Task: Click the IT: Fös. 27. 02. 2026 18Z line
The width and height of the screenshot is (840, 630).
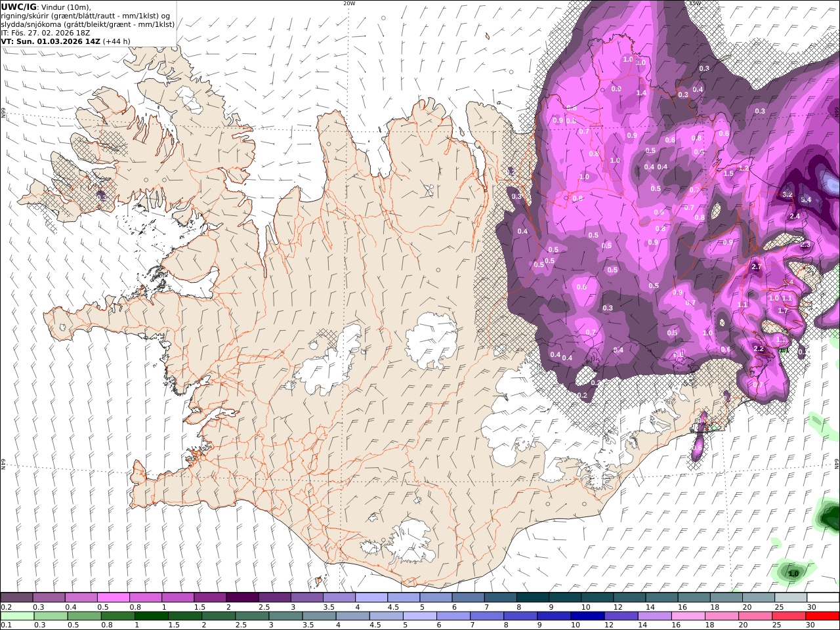Action: coord(45,32)
